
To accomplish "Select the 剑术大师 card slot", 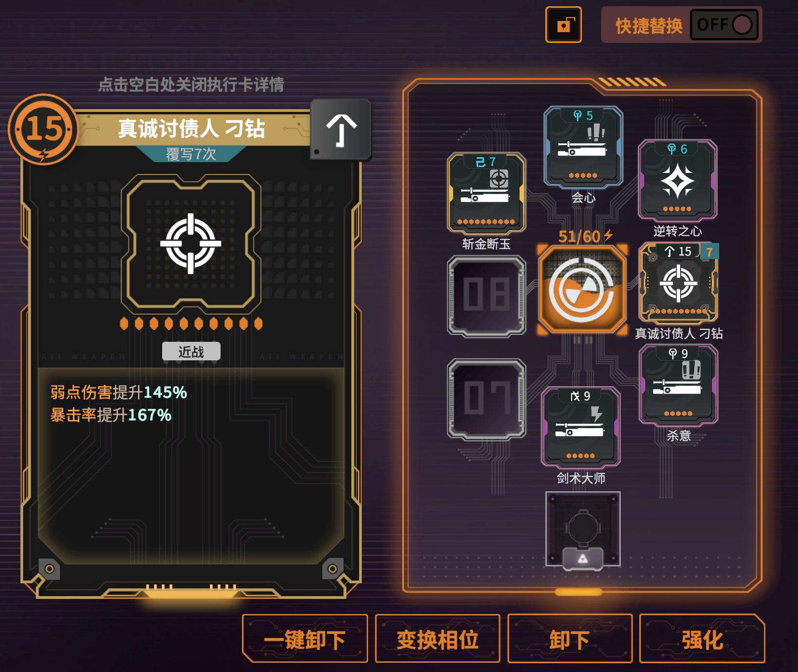I will (581, 427).
